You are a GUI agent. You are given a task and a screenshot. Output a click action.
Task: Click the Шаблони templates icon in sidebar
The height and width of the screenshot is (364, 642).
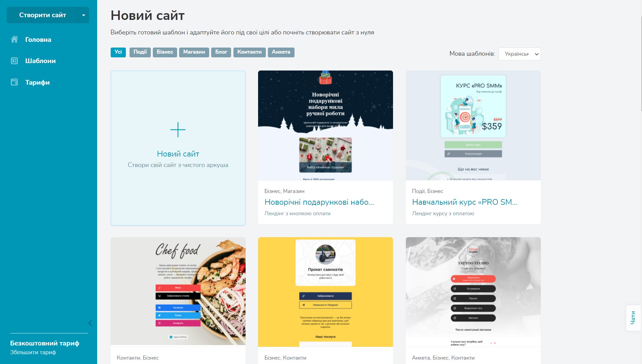[x=14, y=61]
